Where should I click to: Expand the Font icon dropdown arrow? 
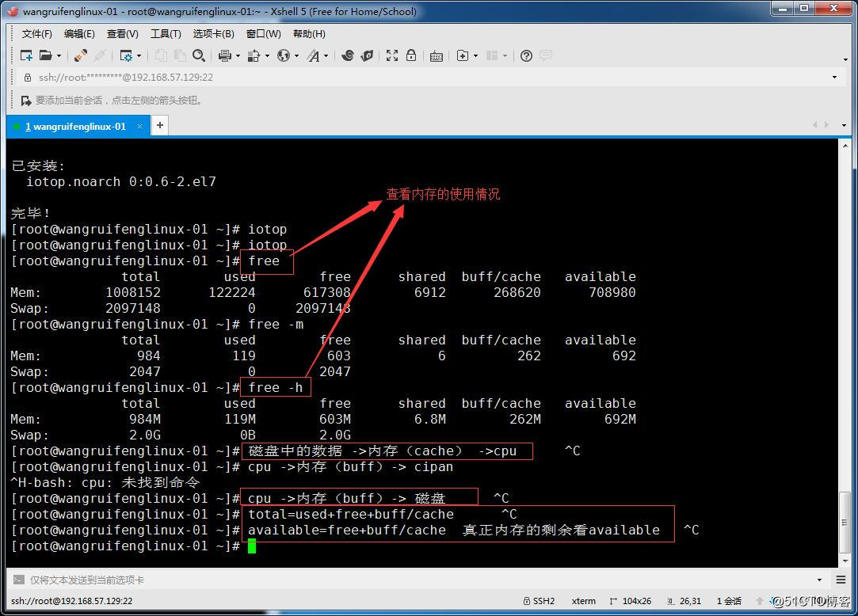pyautogui.click(x=326, y=55)
